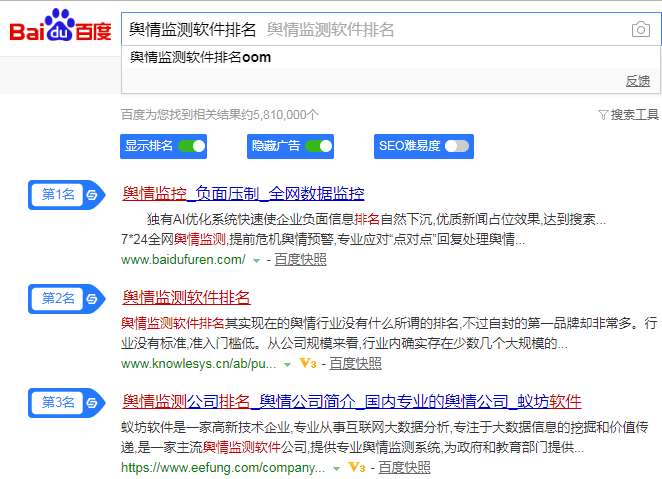
Task: Open 蚁坊软件 舆情监测公司排名 result
Action: pyautogui.click(x=352, y=401)
